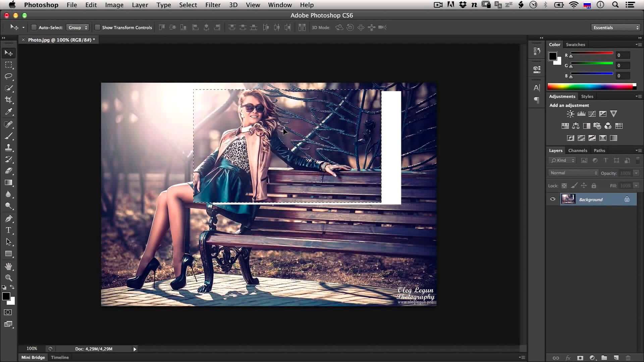This screenshot has height=362, width=644.
Task: Pick the Eyedropper tool
Action: coord(8,112)
